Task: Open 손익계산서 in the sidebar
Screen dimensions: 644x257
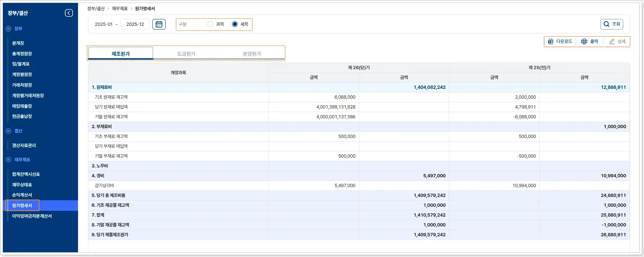Action: [x=22, y=195]
